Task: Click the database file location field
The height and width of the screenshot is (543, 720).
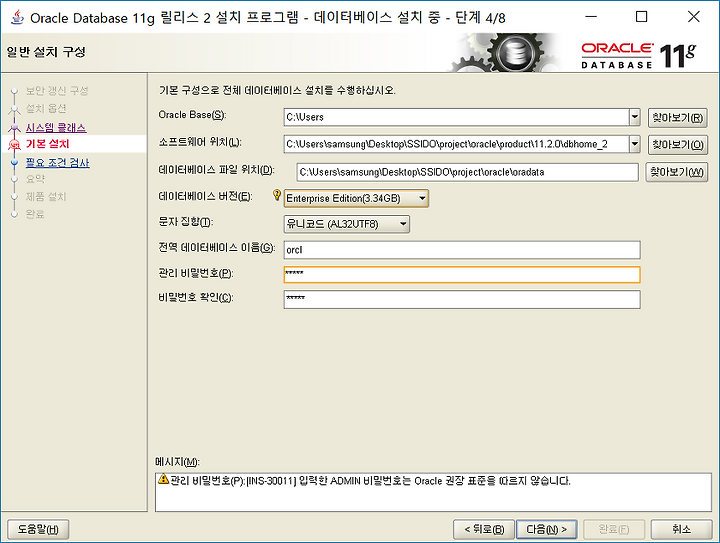Action: pos(467,172)
